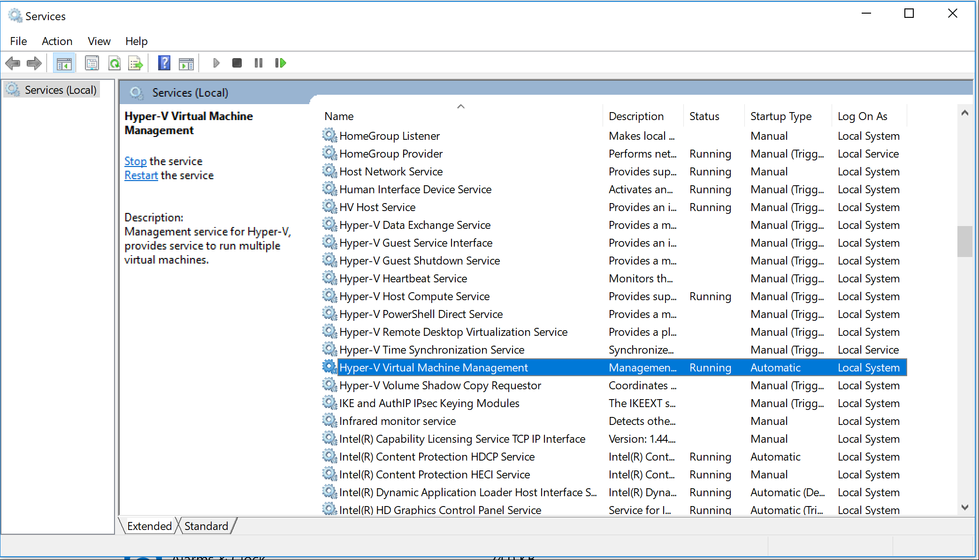Click the Navigate Back toolbar arrow
979x560 pixels.
tap(13, 63)
